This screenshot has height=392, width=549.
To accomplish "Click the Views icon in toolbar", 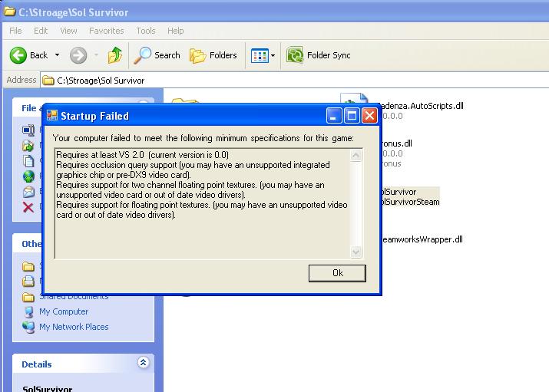I will coord(260,55).
